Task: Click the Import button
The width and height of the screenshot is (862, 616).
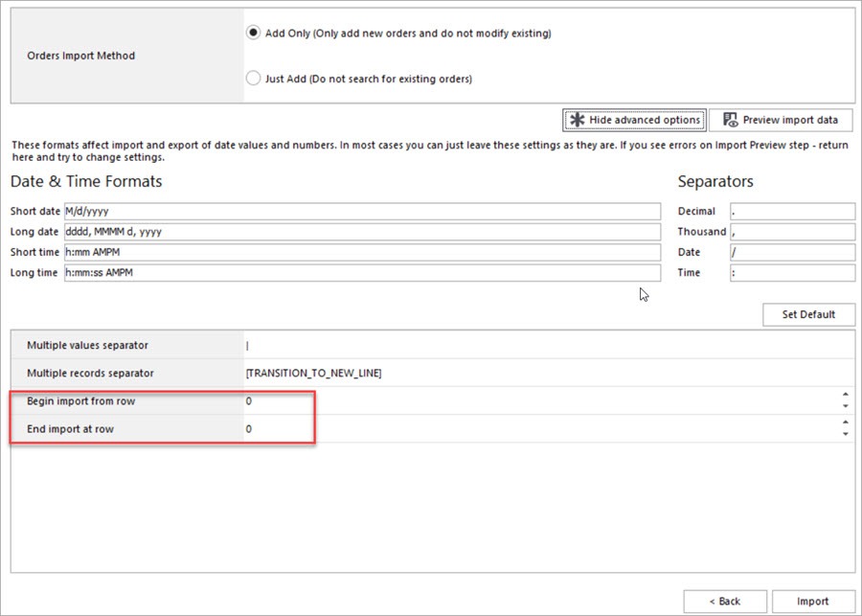Action: pos(812,602)
